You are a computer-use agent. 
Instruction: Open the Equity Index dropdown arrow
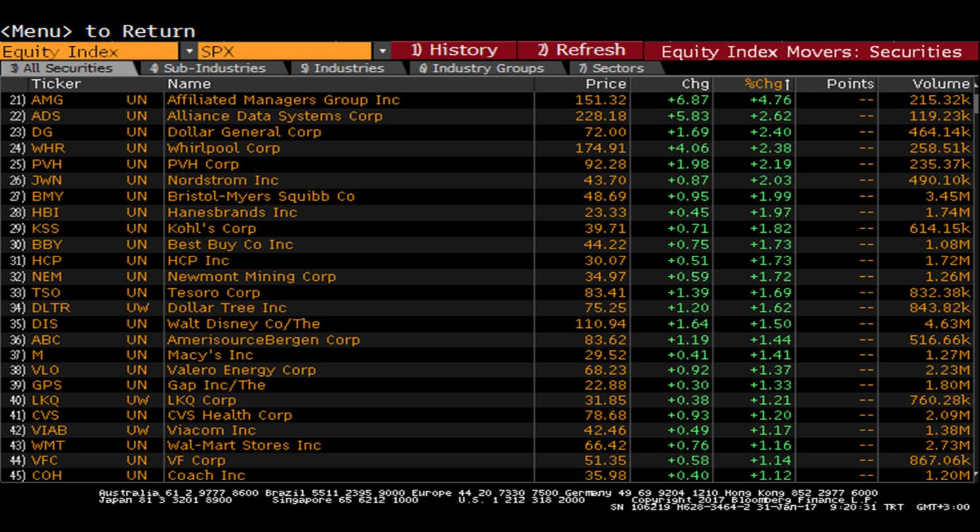click(x=189, y=51)
